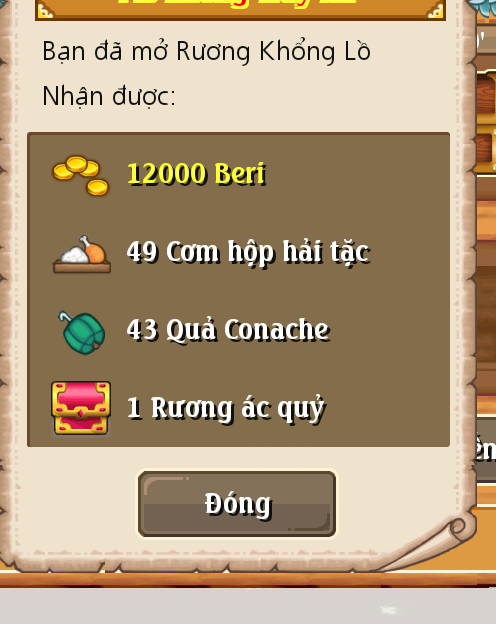This screenshot has width=496, height=624.
Task: Open the red demon treasure chest icon
Action: pyautogui.click(x=81, y=408)
